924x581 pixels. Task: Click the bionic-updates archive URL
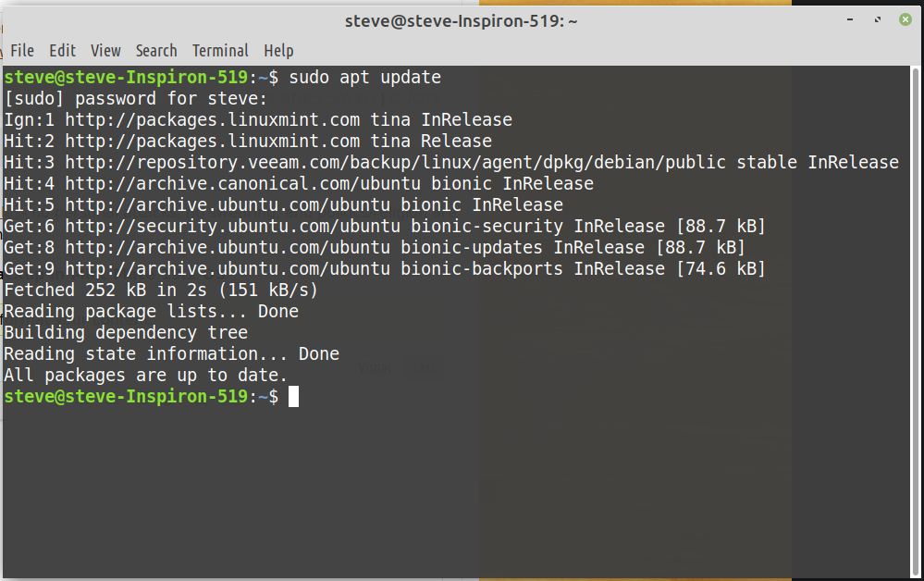[x=228, y=248]
